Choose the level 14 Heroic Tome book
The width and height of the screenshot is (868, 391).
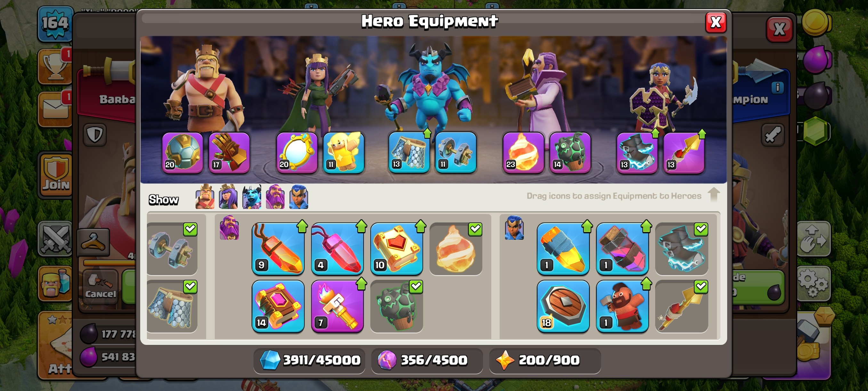pos(278,306)
